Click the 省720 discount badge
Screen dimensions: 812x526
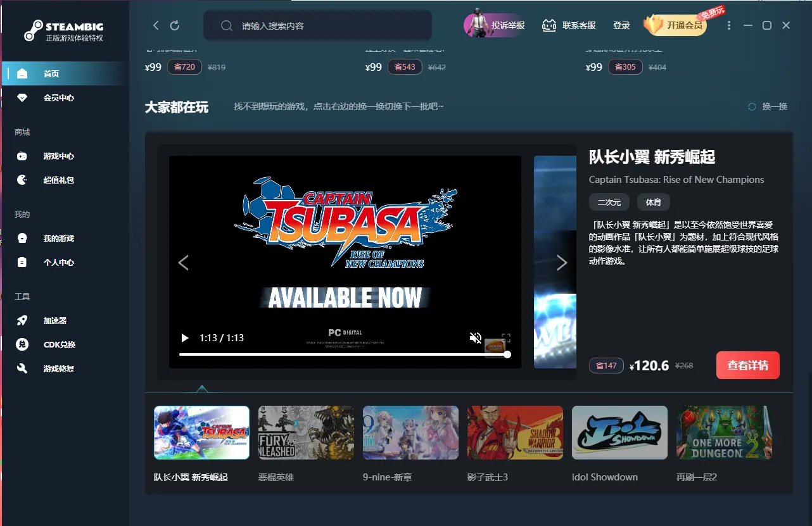(x=185, y=67)
